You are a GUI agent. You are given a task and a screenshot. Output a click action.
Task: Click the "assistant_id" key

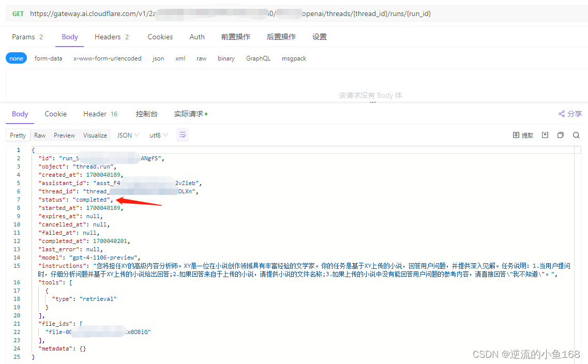point(62,183)
